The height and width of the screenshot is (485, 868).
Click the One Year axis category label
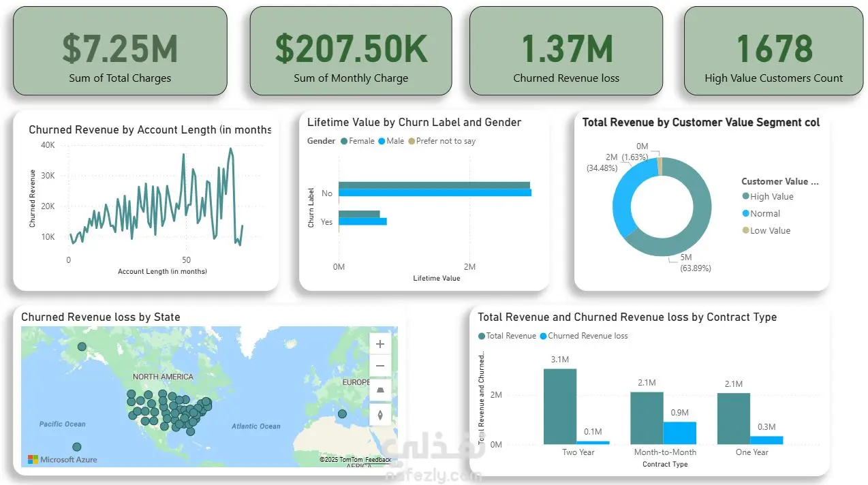click(x=752, y=452)
